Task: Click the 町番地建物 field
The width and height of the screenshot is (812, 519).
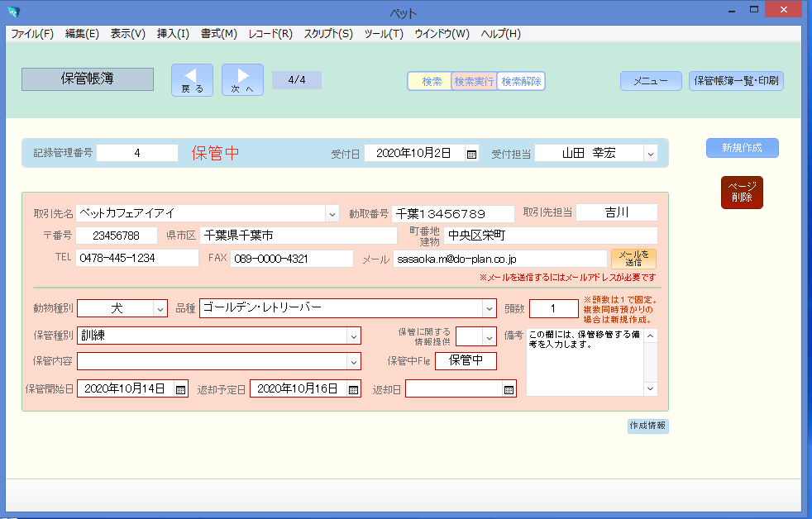Action: 551,236
